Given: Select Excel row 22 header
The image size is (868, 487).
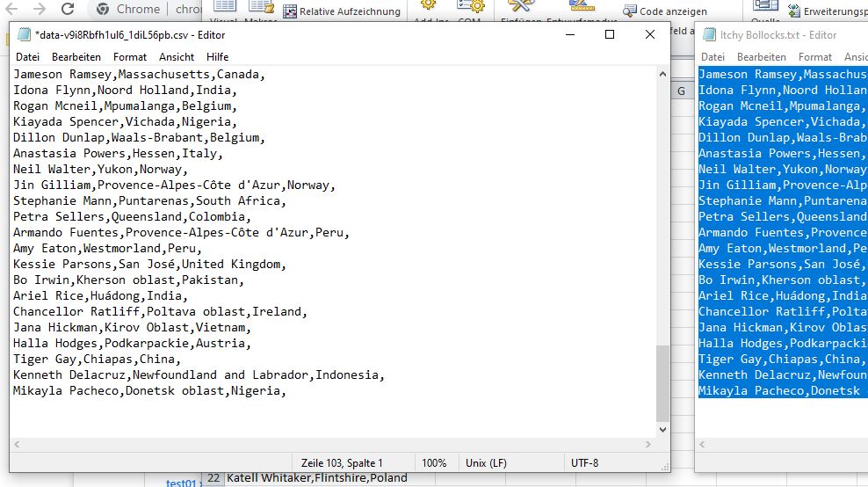Looking at the screenshot, I should (x=213, y=478).
